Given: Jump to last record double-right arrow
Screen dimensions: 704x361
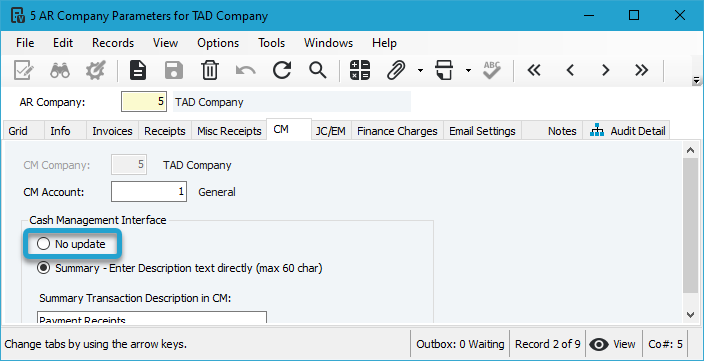Looking at the screenshot, I should (642, 70).
